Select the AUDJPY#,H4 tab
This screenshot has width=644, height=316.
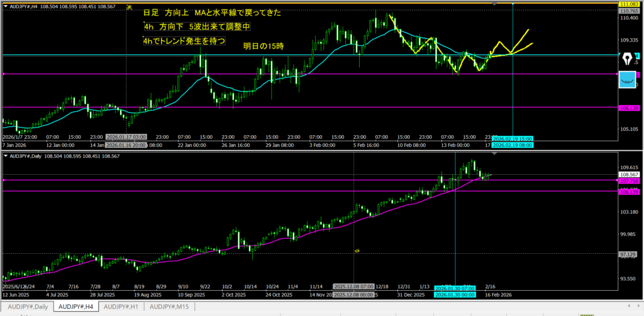coord(74,307)
